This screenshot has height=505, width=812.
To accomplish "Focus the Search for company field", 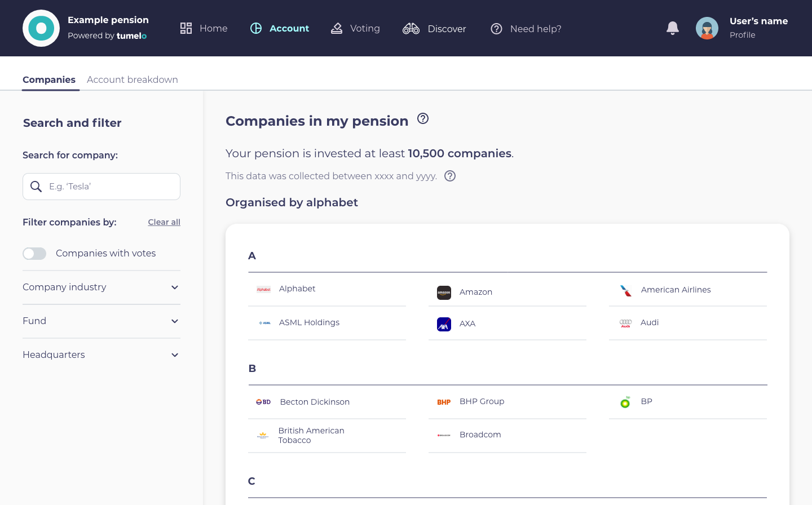I will [x=101, y=187].
